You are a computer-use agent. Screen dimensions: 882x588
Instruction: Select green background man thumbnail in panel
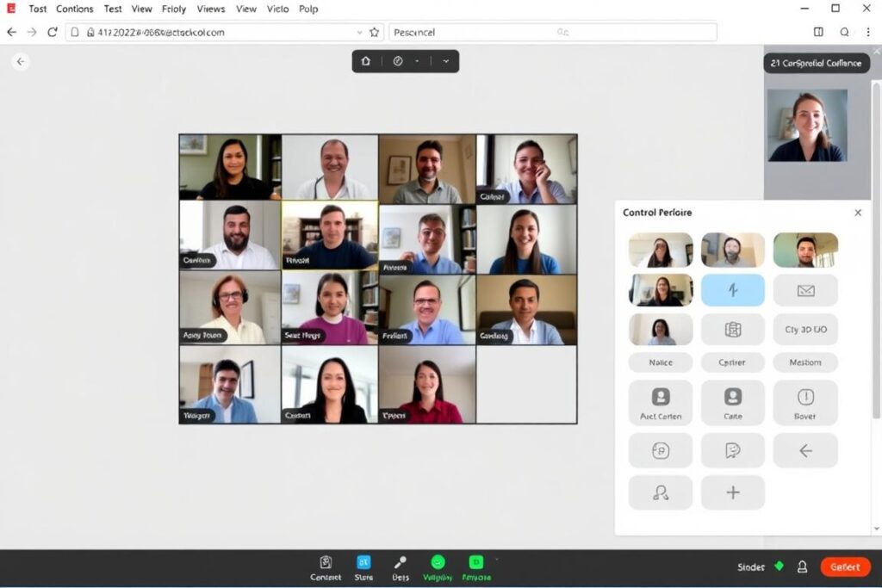[805, 250]
